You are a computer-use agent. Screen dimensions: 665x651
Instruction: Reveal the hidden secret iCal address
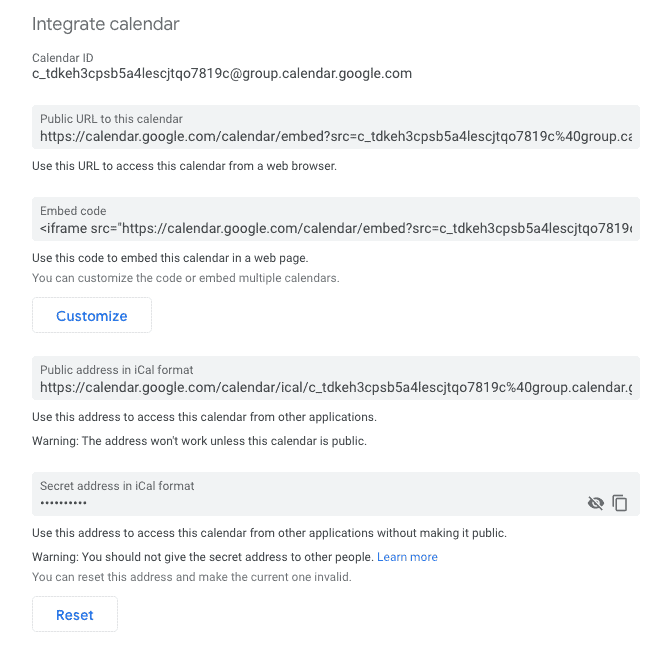[595, 503]
